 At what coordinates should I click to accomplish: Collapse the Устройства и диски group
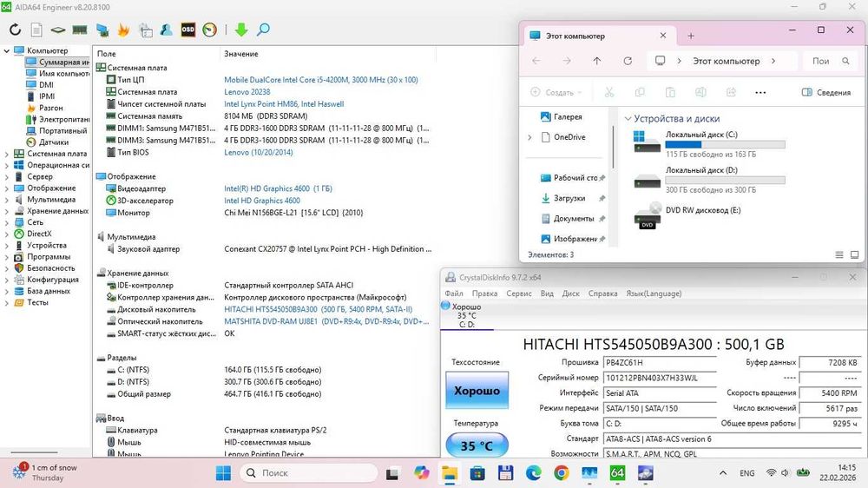pos(628,119)
